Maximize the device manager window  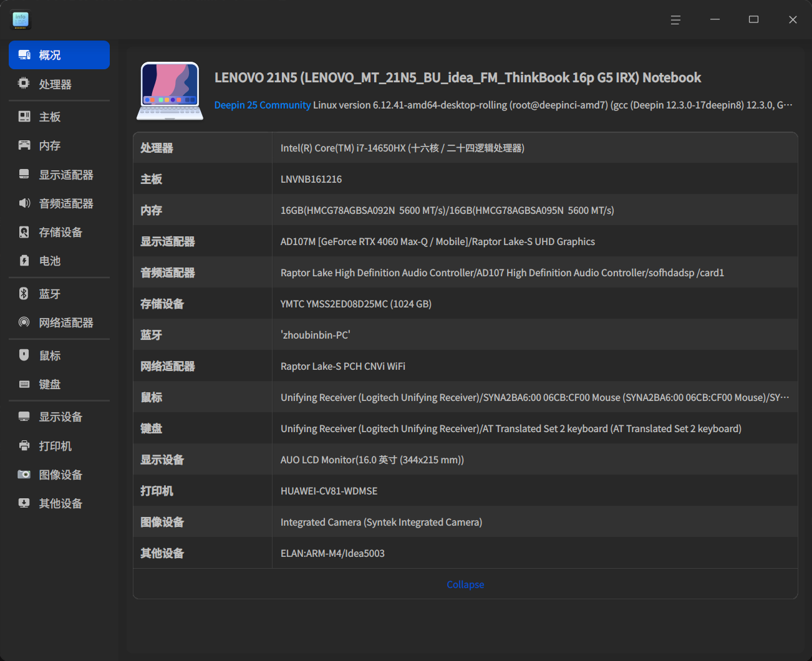point(753,20)
